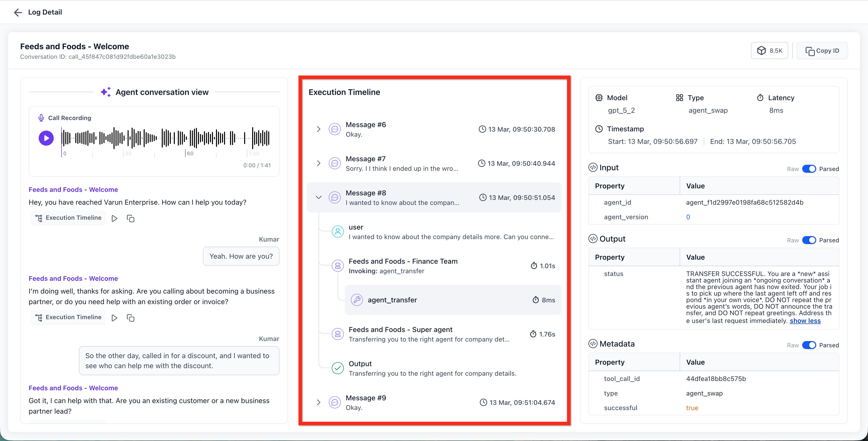Toggle Input Raw/Parsed switch
The height and width of the screenshot is (441, 868).
809,169
